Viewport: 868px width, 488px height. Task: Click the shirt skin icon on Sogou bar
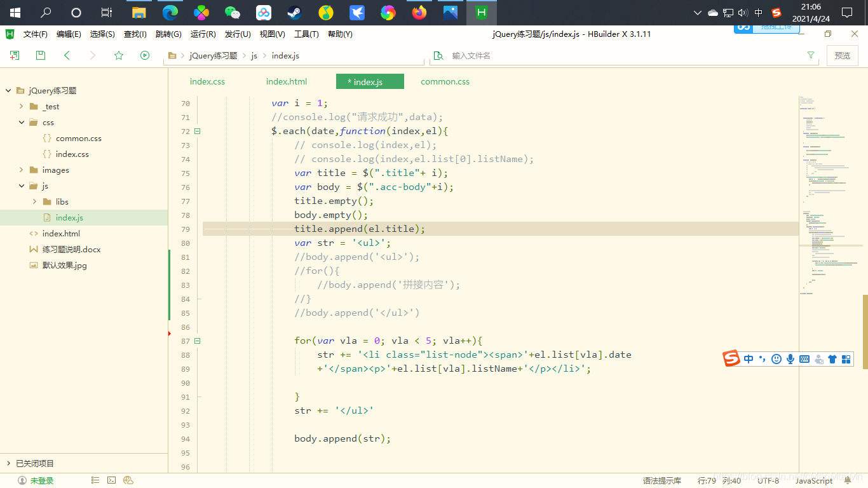click(832, 359)
